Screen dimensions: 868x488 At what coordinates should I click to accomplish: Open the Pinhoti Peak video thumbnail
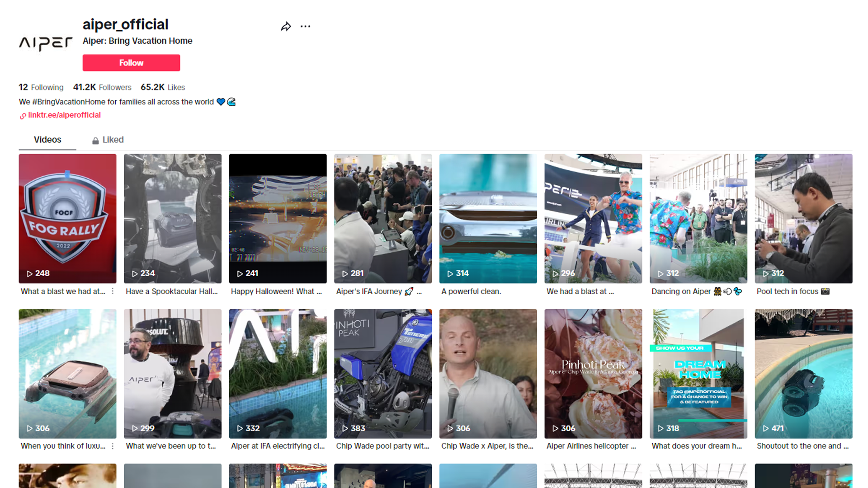(x=593, y=373)
